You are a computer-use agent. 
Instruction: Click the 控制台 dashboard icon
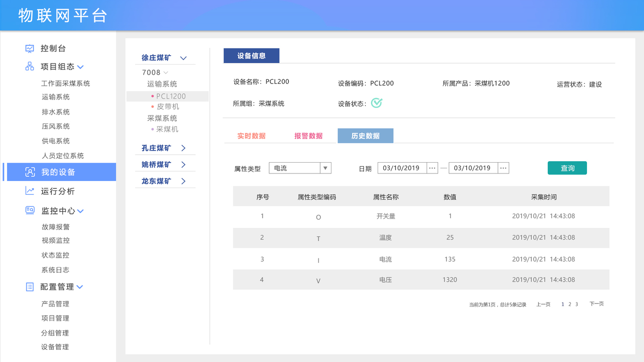(x=30, y=48)
